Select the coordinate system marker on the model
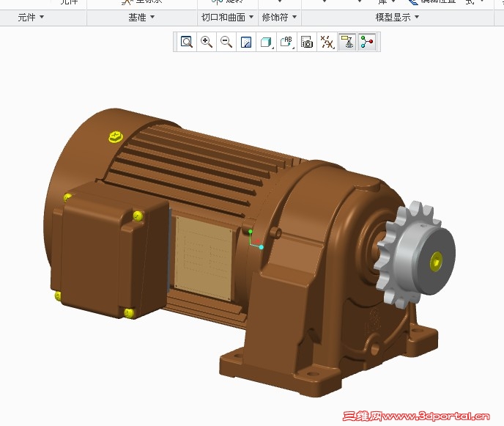Image resolution: width=504 pixels, height=426 pixels. [x=256, y=240]
